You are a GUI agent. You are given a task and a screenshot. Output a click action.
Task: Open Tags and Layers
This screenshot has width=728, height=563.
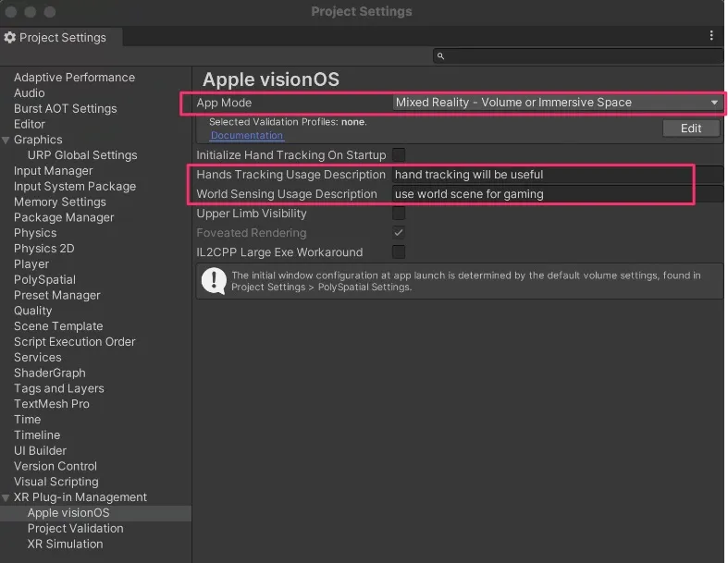point(59,388)
